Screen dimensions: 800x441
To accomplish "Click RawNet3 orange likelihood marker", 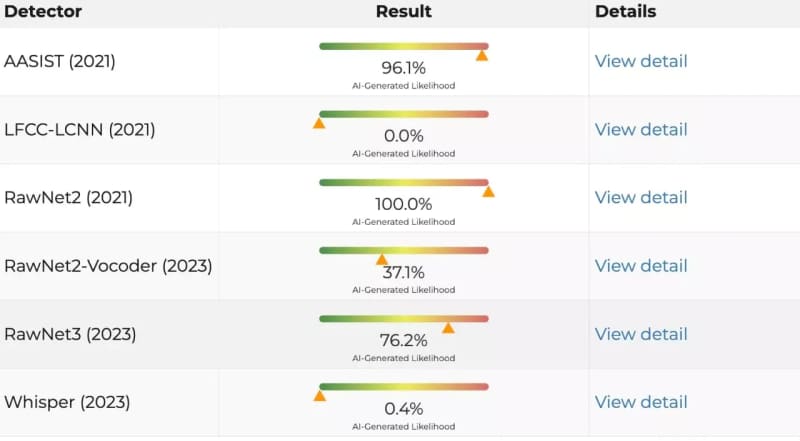I will (x=448, y=327).
